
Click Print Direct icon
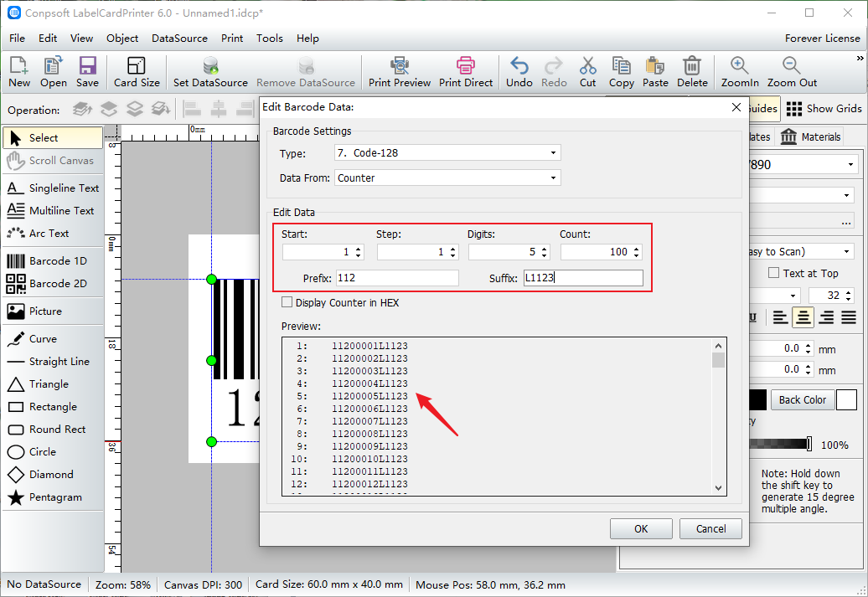coord(466,72)
